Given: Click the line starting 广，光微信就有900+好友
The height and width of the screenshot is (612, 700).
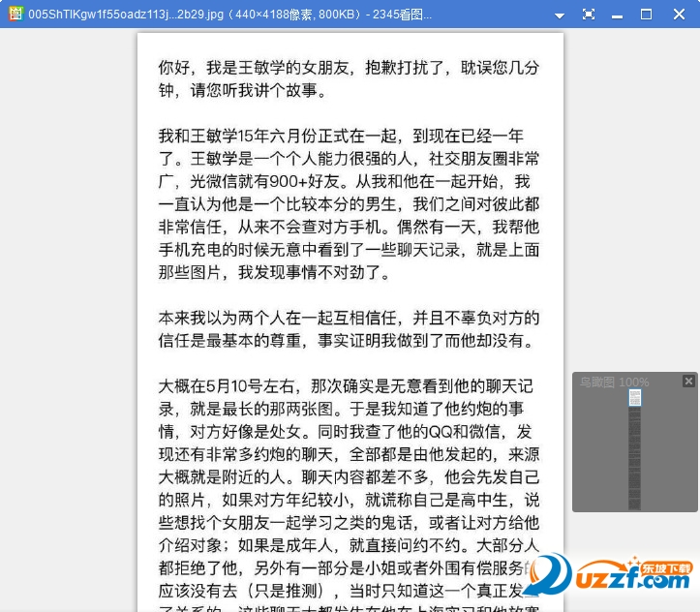Looking at the screenshot, I should tap(345, 181).
